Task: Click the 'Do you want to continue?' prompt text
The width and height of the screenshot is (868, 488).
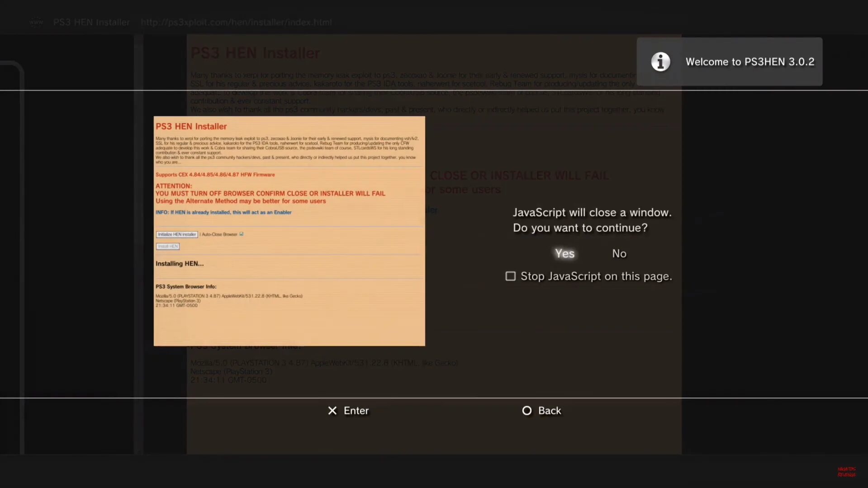Action: [580, 227]
